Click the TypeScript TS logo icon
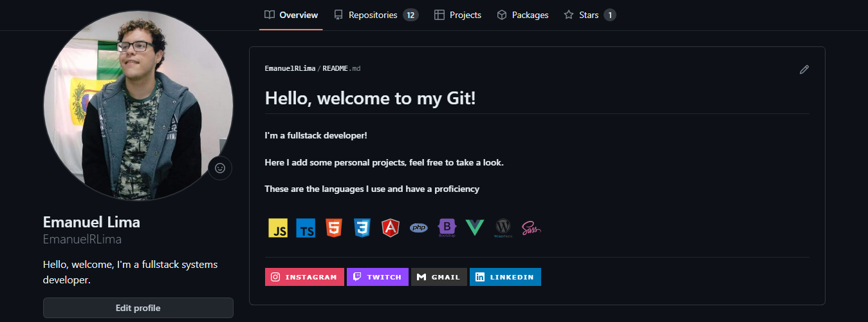The height and width of the screenshot is (322, 868). [x=306, y=227]
